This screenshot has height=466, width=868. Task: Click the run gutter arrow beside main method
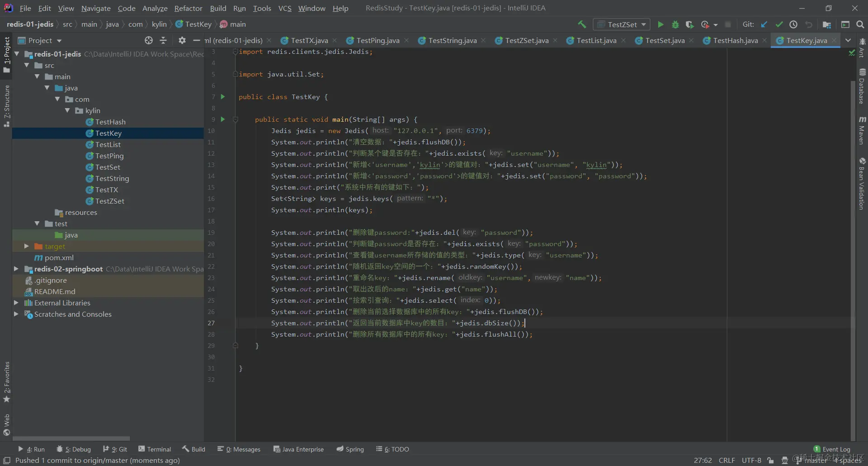[222, 119]
